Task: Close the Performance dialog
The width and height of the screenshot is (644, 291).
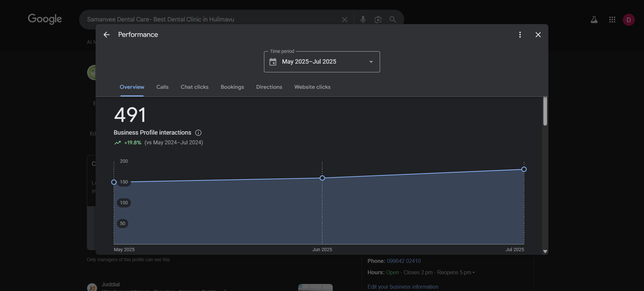Action: point(538,35)
